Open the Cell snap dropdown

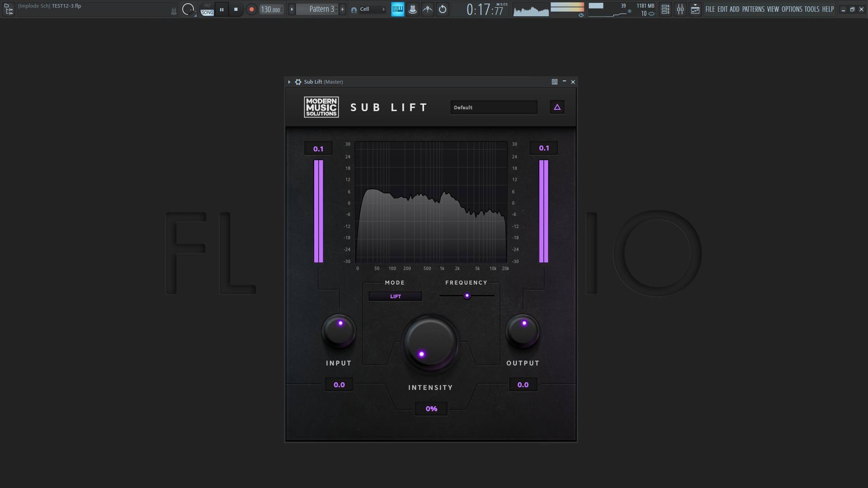point(373,9)
